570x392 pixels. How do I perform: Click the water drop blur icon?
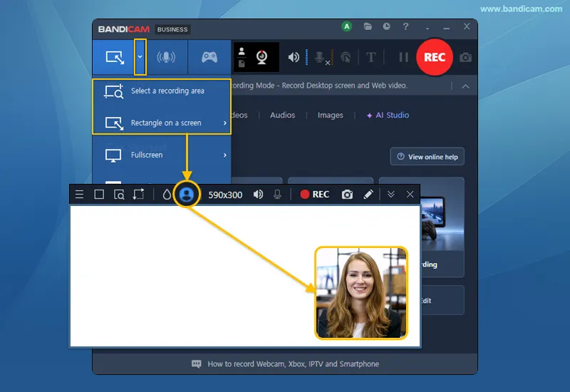pyautogui.click(x=167, y=195)
